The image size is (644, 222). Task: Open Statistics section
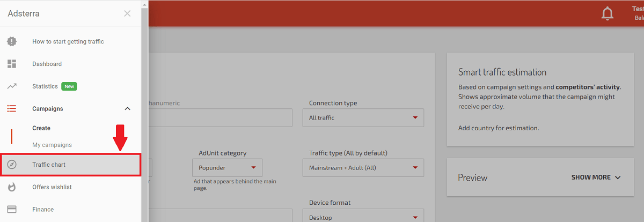point(45,86)
